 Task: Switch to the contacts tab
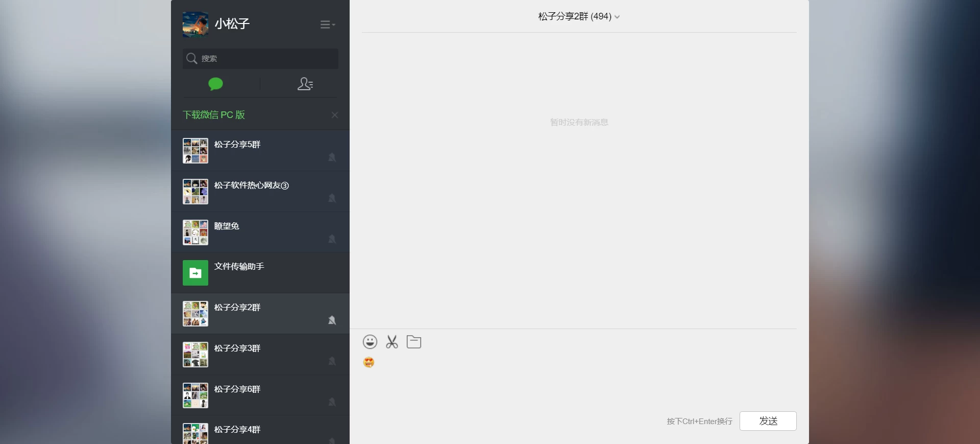[305, 84]
